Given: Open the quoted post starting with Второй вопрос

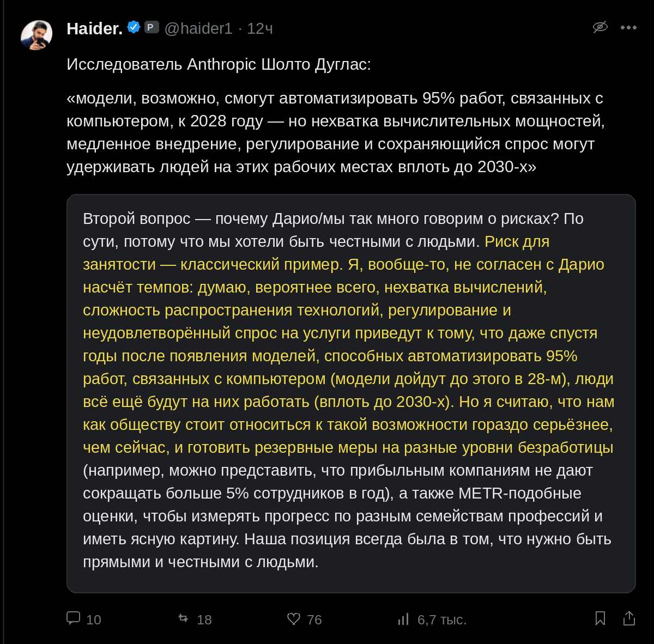Looking at the screenshot, I should point(351,393).
